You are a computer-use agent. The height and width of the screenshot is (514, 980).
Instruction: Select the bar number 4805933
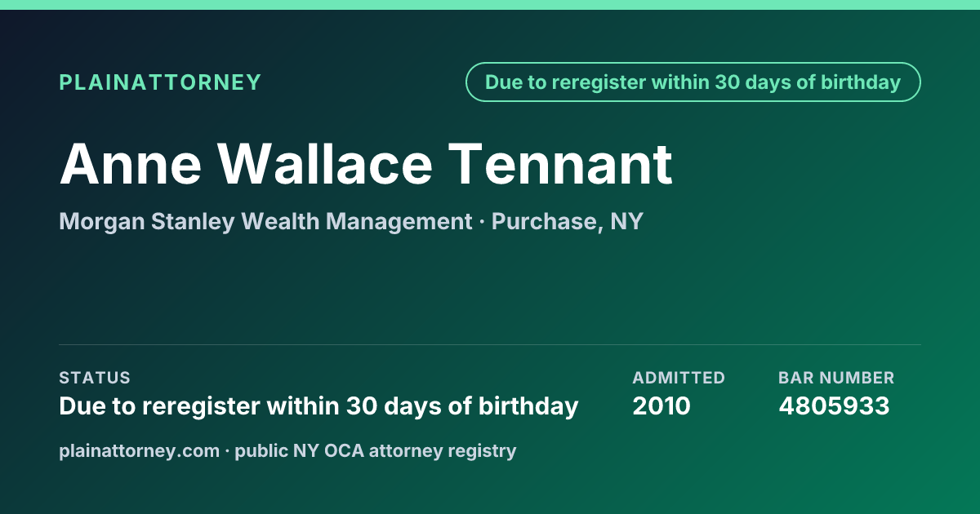coord(834,405)
